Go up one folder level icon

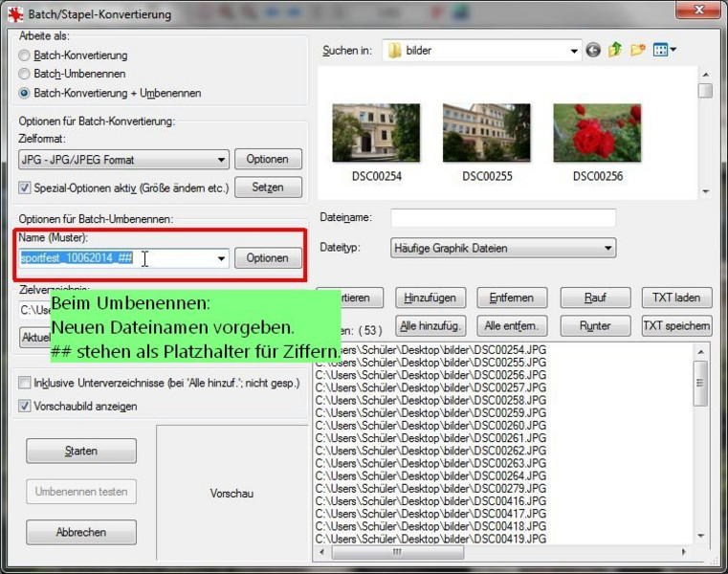click(615, 51)
